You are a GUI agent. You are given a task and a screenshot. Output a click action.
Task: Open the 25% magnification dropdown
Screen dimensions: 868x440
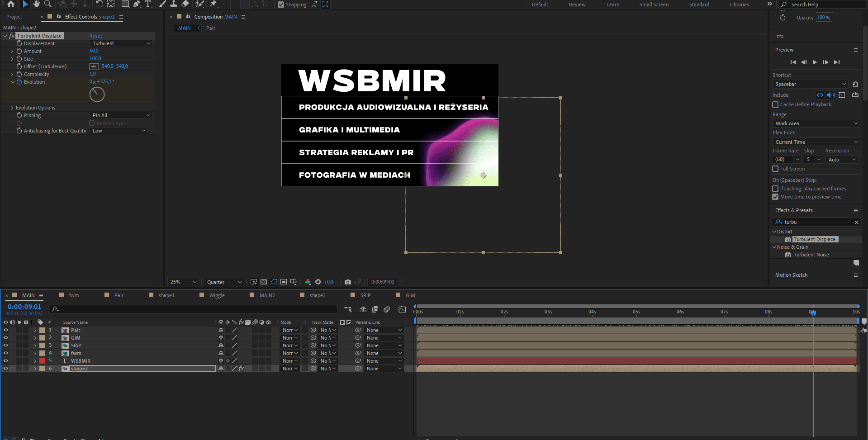click(183, 282)
